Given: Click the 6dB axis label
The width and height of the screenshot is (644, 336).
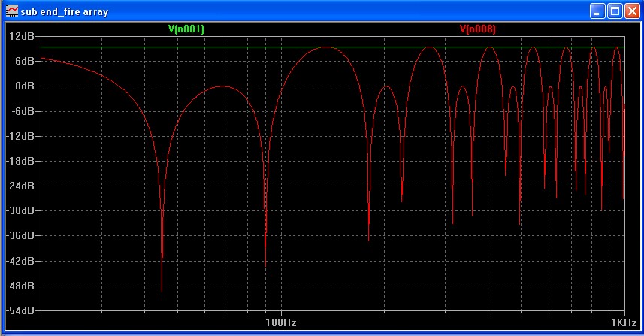Looking at the screenshot, I should point(25,61).
